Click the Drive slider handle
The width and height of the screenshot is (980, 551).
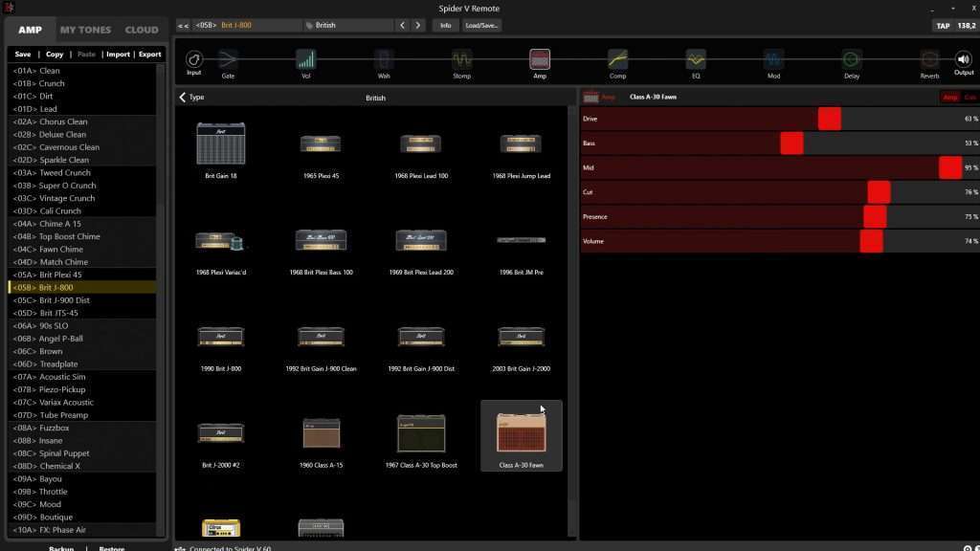829,119
